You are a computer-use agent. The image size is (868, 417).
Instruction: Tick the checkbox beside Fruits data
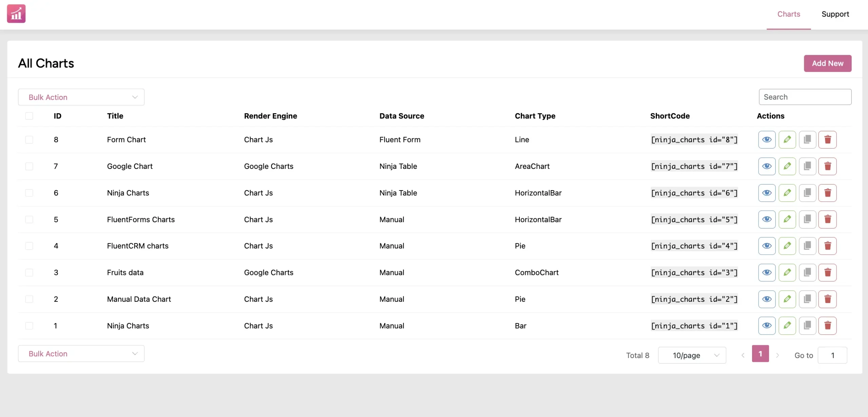tap(29, 272)
